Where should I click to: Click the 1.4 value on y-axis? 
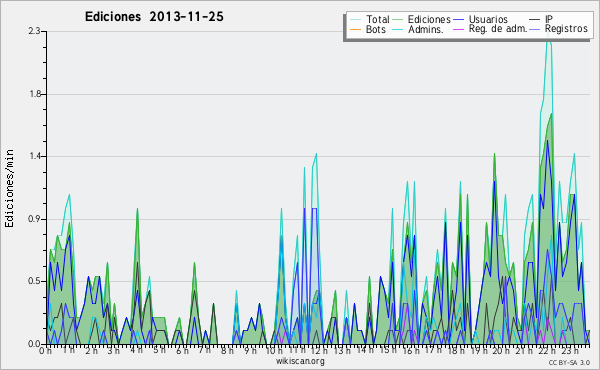point(34,156)
